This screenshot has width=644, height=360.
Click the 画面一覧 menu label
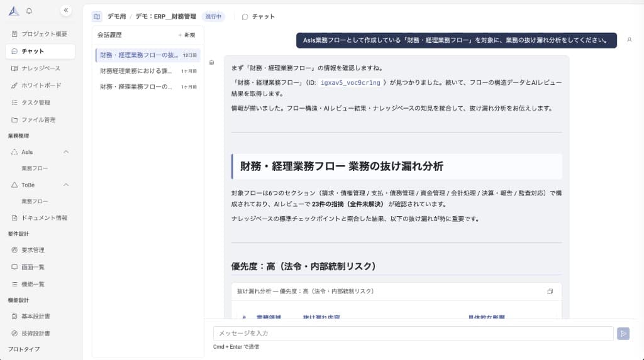tap(33, 267)
